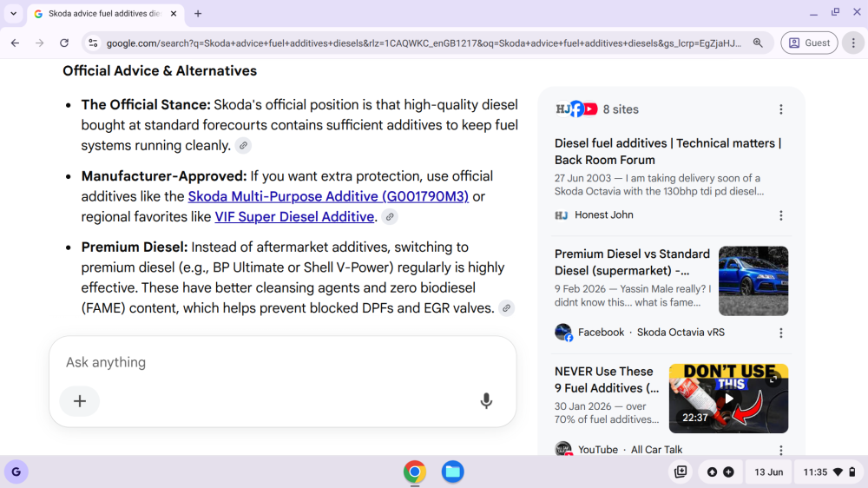Open NEVER Use These 9 Fuel Additives result
Screen dimensions: 868x488
tap(607, 380)
